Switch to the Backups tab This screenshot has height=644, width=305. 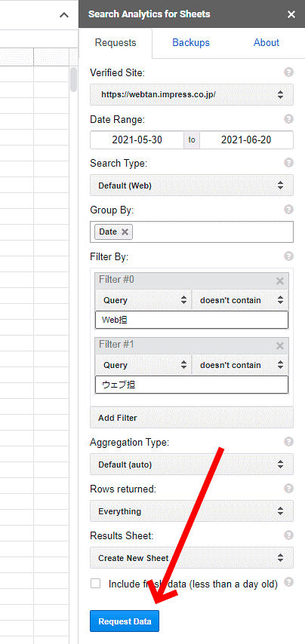(x=191, y=43)
